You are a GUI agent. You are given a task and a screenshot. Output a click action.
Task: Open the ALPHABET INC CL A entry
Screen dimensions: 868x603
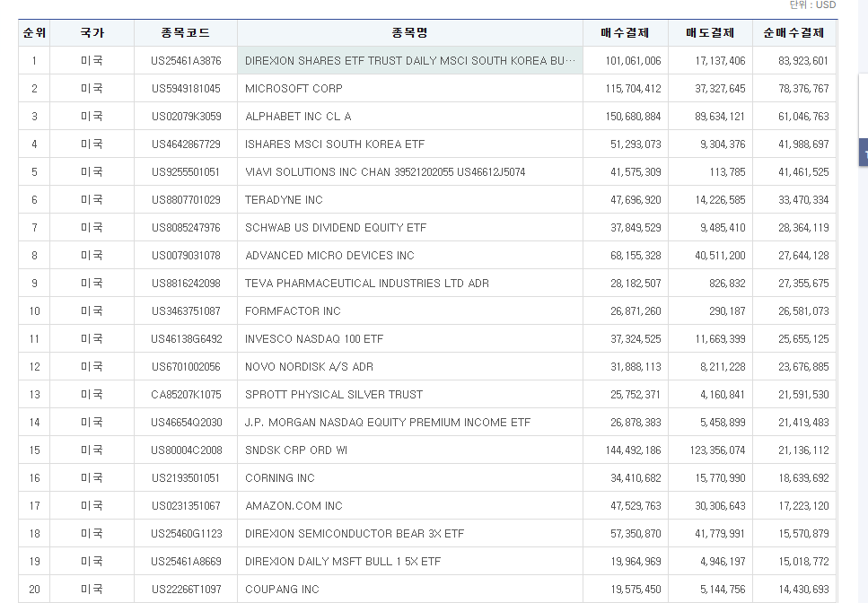pos(298,117)
